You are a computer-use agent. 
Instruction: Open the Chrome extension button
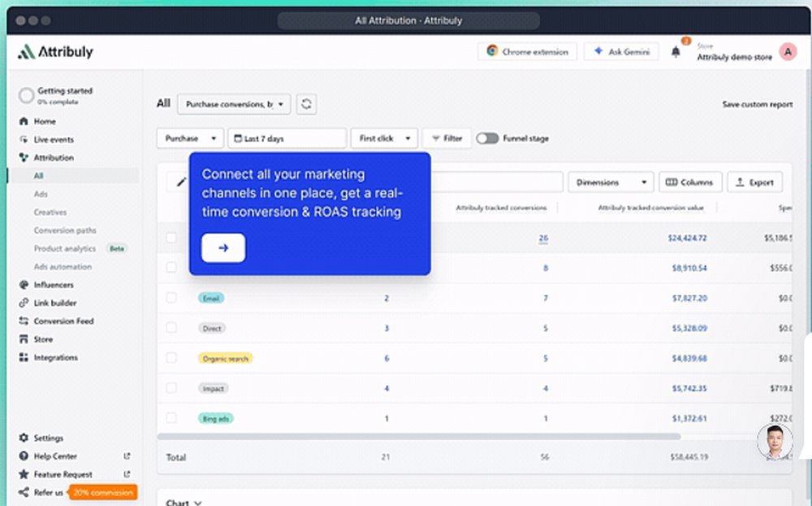click(527, 52)
